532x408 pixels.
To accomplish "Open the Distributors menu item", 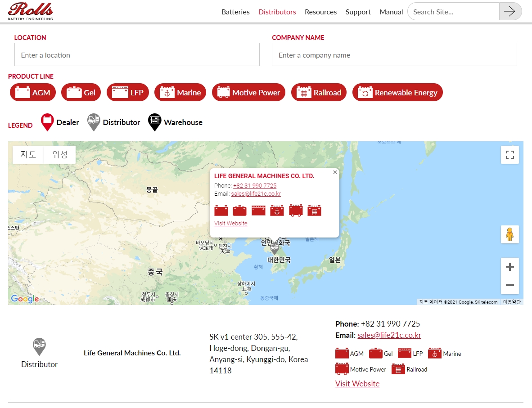I will [x=277, y=12].
